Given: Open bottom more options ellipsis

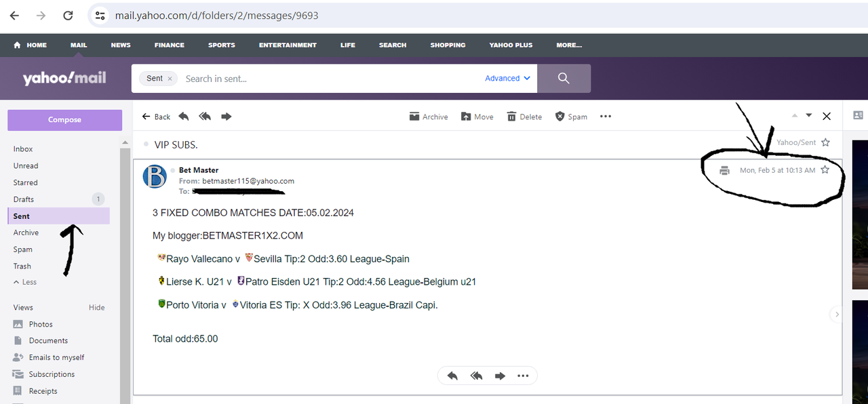Looking at the screenshot, I should (523, 376).
